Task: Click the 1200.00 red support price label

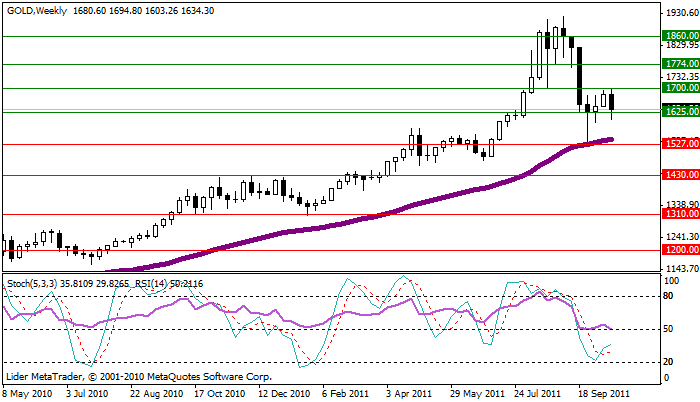Action: click(x=680, y=250)
